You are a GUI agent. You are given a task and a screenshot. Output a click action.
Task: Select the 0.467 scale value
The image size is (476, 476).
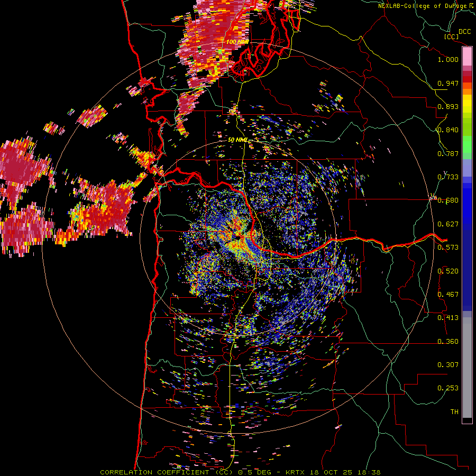tap(448, 295)
